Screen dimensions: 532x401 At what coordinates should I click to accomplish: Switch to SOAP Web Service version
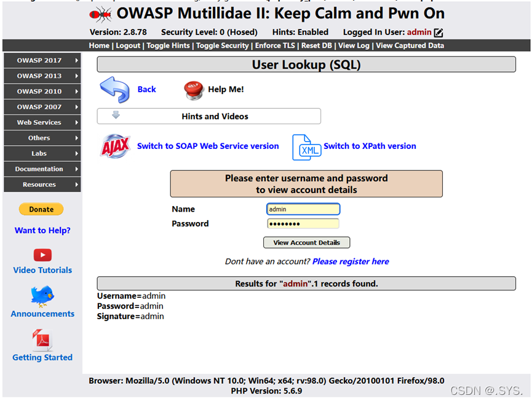[208, 146]
